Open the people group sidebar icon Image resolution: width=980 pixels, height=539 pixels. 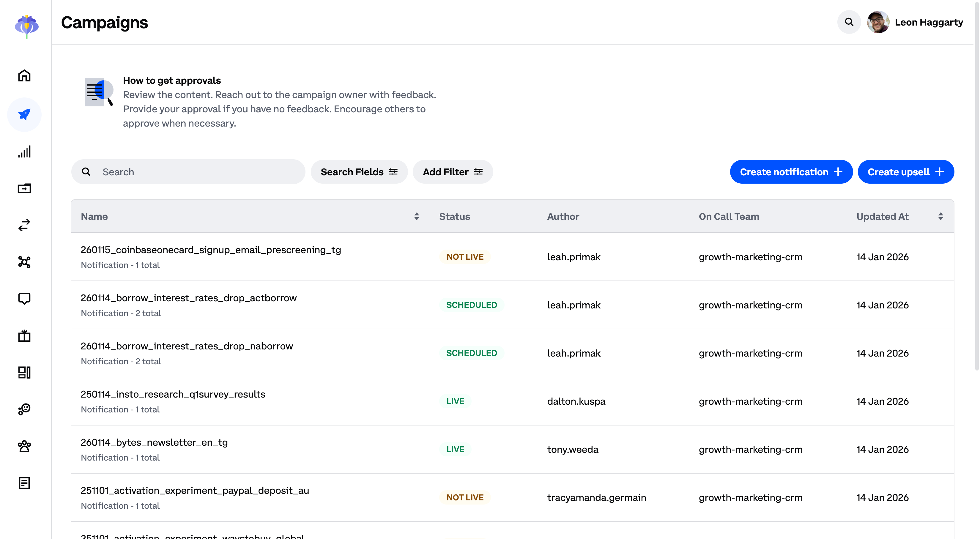pyautogui.click(x=24, y=446)
